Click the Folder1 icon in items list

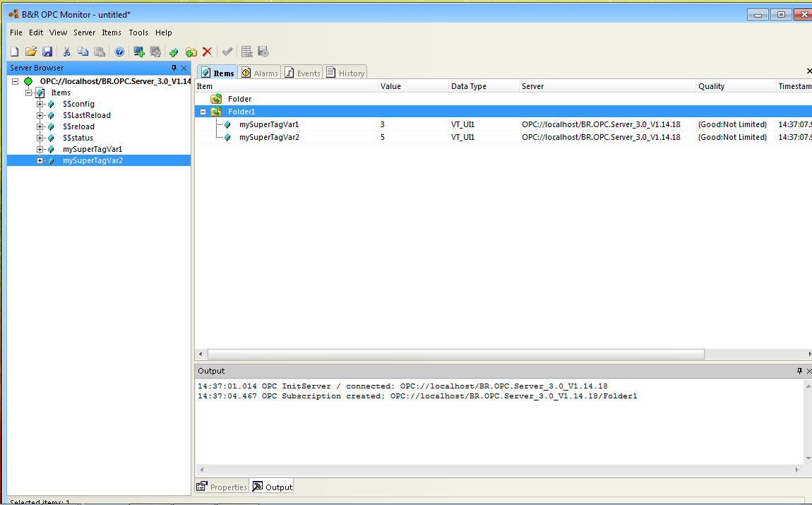tap(216, 112)
